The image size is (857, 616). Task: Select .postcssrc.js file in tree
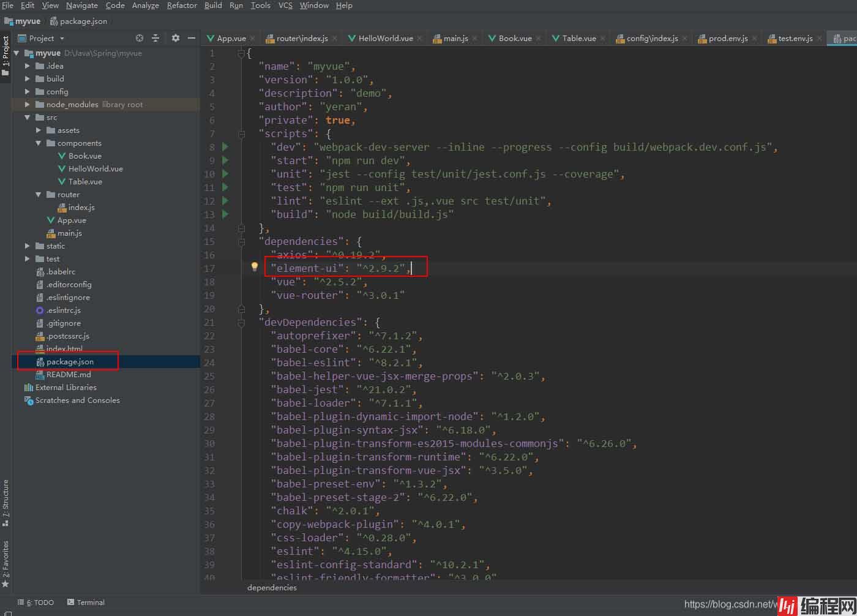pos(63,336)
